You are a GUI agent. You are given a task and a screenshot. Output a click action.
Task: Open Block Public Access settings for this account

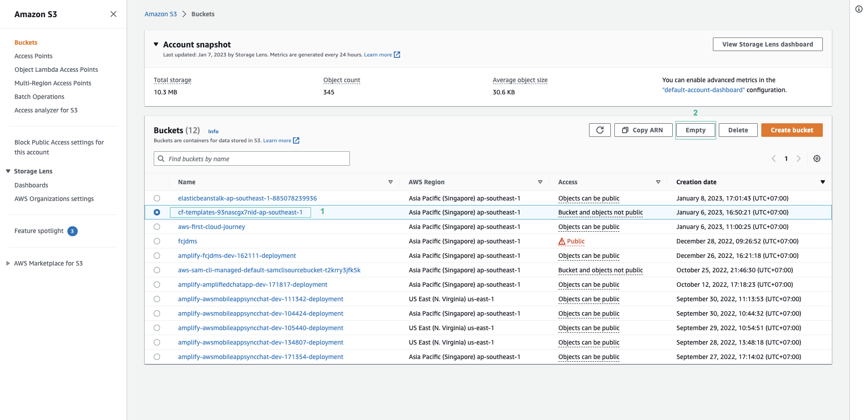(59, 147)
